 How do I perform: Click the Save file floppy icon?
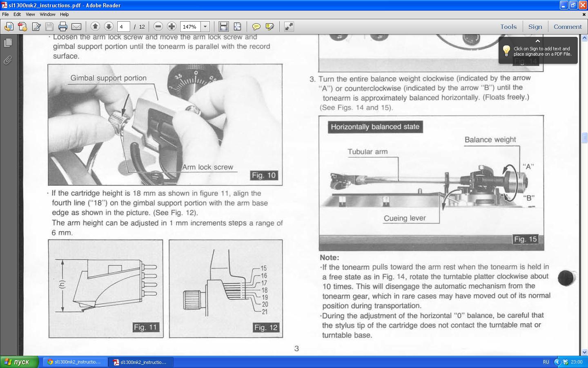click(49, 27)
